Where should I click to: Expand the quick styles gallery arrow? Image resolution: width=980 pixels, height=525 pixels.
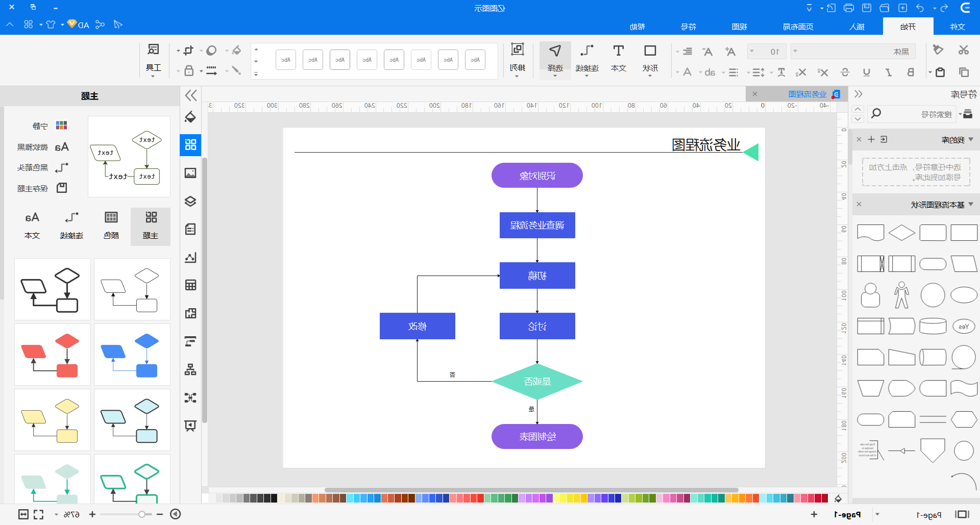256,73
